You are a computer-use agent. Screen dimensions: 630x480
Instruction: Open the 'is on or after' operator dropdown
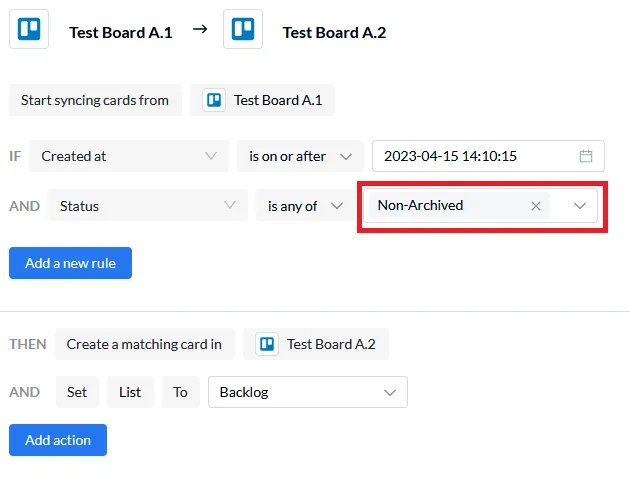coord(301,156)
